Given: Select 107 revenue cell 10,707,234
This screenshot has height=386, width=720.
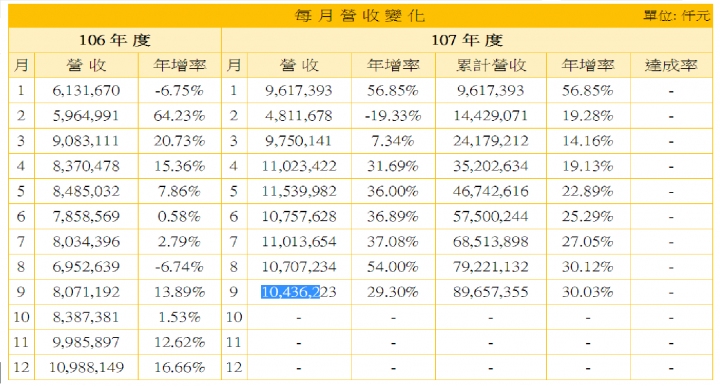Looking at the screenshot, I should [x=299, y=267].
